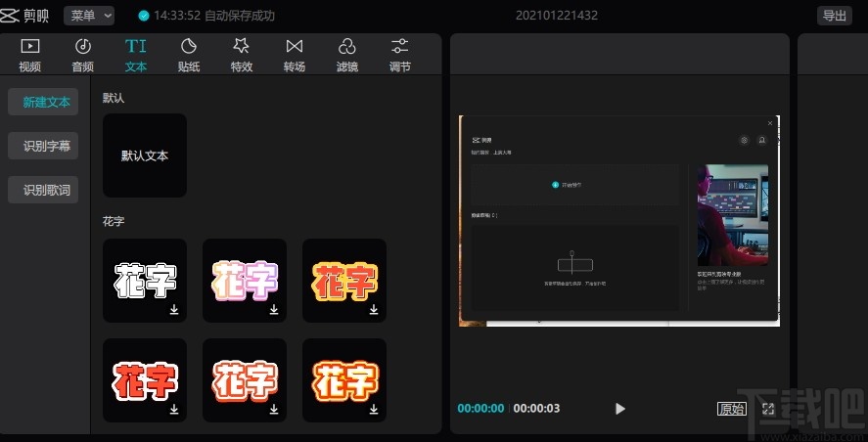This screenshot has height=442, width=868.
Task: Select 识别字幕 in the sidebar
Action: (43, 146)
